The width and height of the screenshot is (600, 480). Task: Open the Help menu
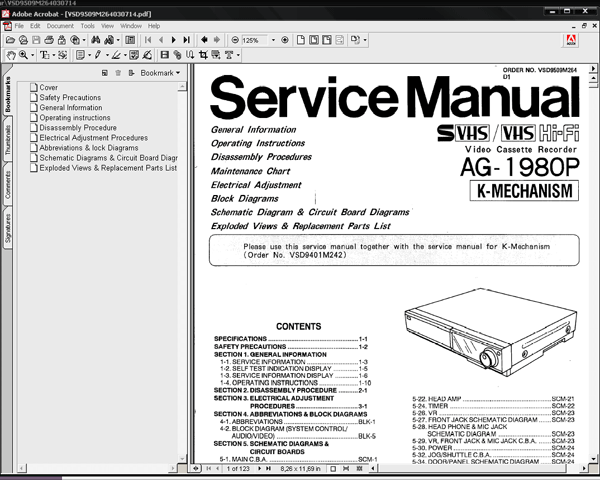154,26
